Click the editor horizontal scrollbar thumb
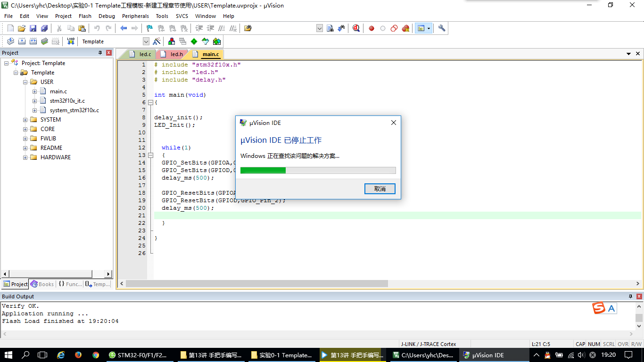This screenshot has width=644, height=362. tap(257, 284)
